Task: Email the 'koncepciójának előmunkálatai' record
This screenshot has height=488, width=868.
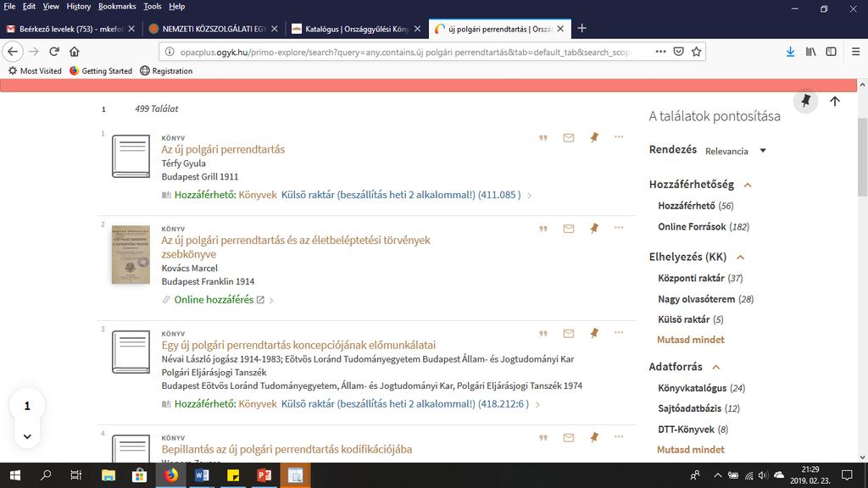Action: (569, 334)
